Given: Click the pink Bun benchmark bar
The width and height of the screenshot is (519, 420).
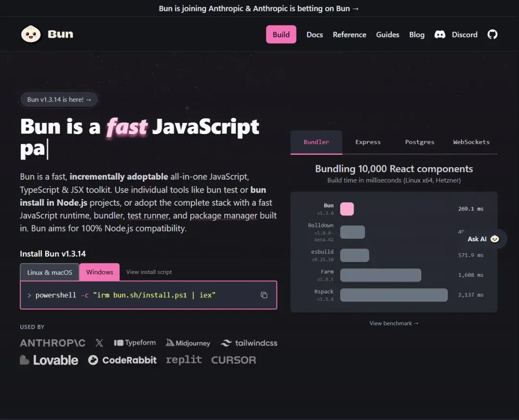Looking at the screenshot, I should [347, 209].
